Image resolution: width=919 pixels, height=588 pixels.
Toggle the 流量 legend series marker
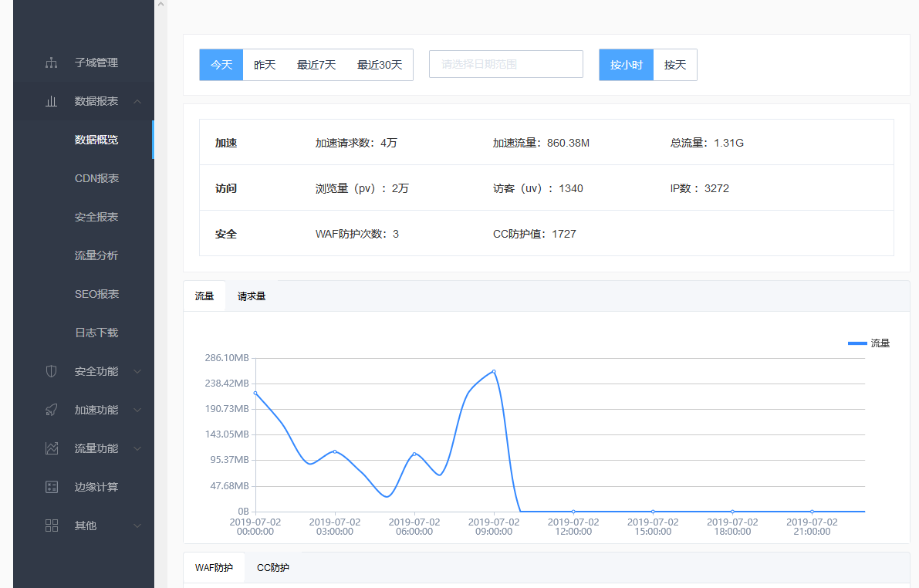(857, 343)
